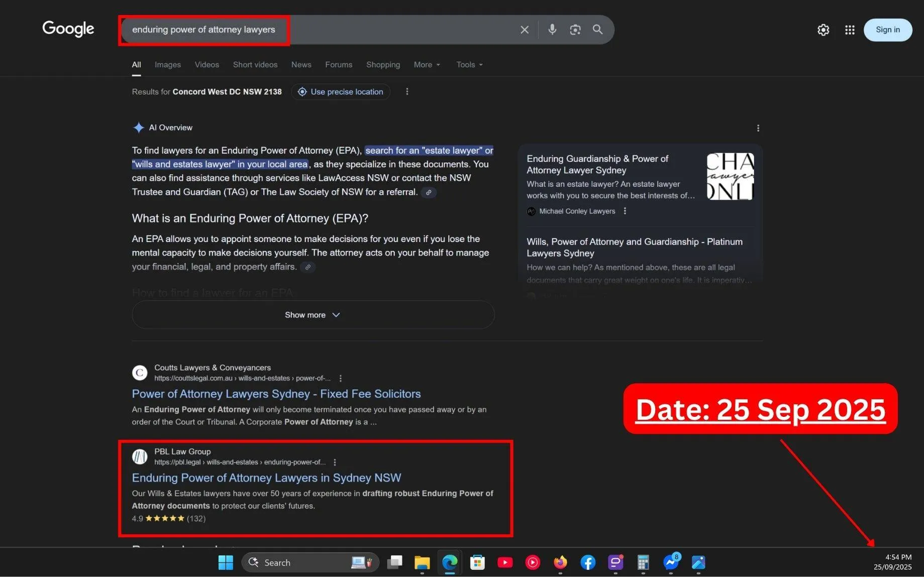
Task: Click the precise location pin icon
Action: pyautogui.click(x=302, y=91)
